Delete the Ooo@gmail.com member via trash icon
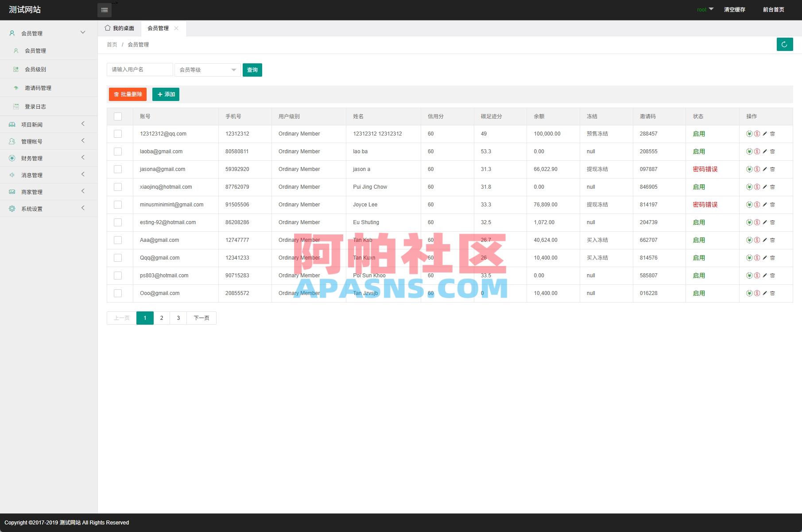Screen dimensions: 802x532 coord(773,293)
